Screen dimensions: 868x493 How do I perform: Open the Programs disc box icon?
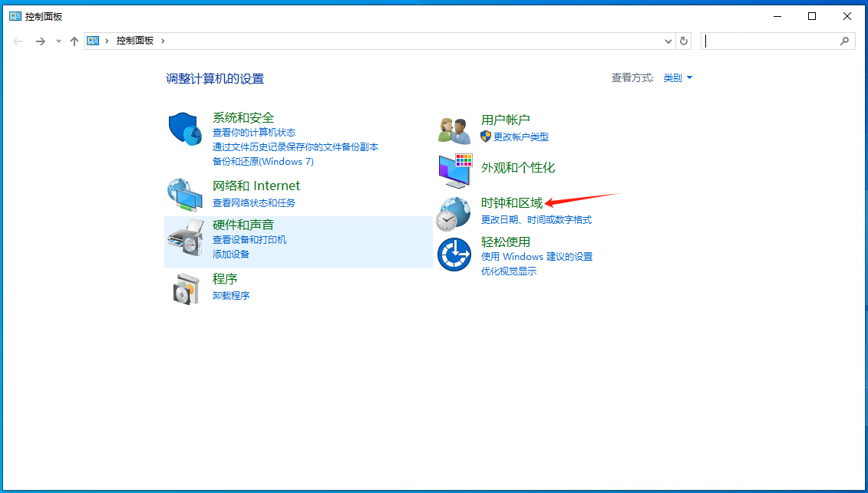point(185,288)
